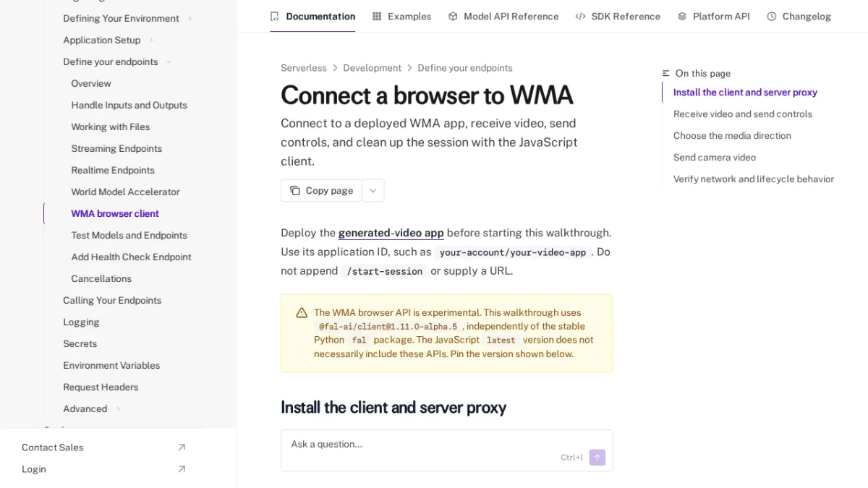Open the Platform API tab

tap(714, 16)
